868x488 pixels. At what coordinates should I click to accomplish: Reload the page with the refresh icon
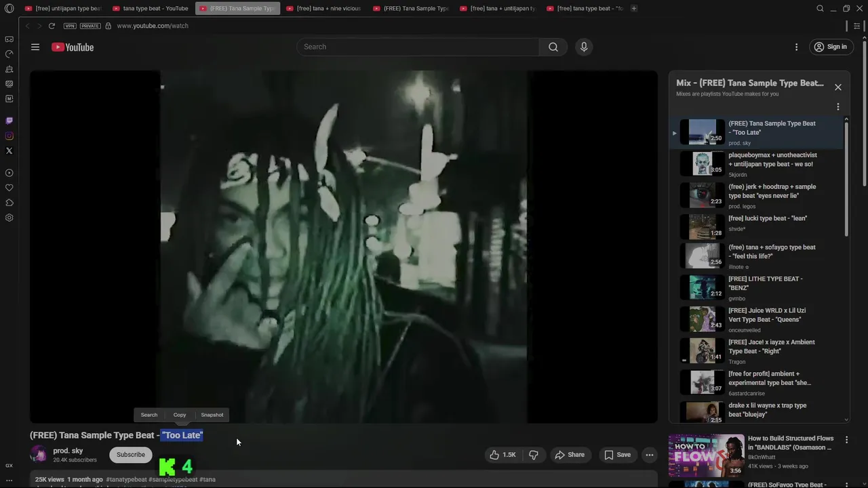coord(52,26)
